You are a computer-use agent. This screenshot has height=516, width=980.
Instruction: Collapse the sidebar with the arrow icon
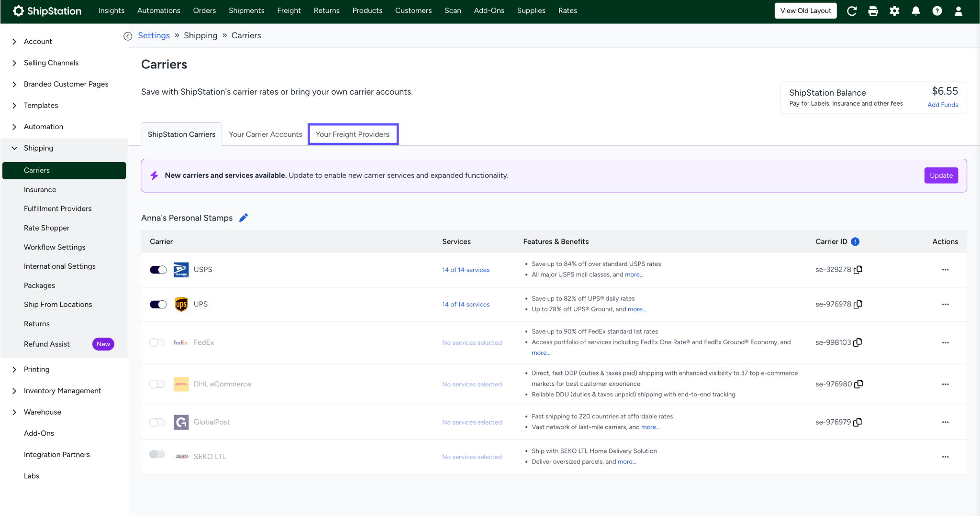coord(128,36)
